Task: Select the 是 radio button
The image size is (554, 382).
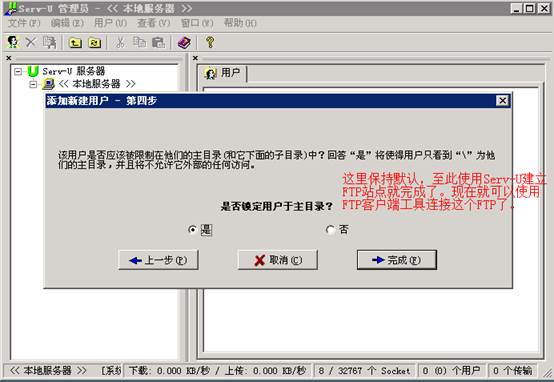Action: pos(192,230)
